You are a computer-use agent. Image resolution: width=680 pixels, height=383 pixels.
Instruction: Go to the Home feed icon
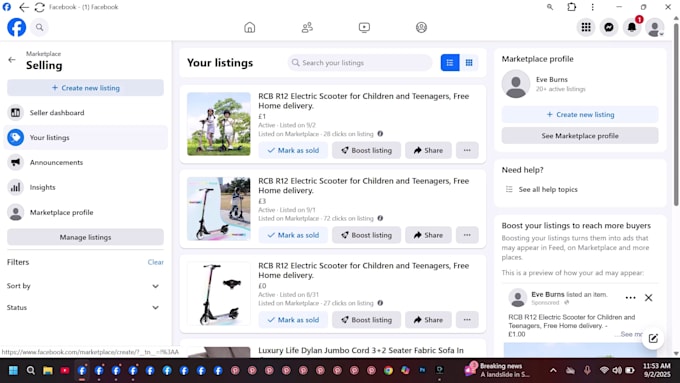250,27
